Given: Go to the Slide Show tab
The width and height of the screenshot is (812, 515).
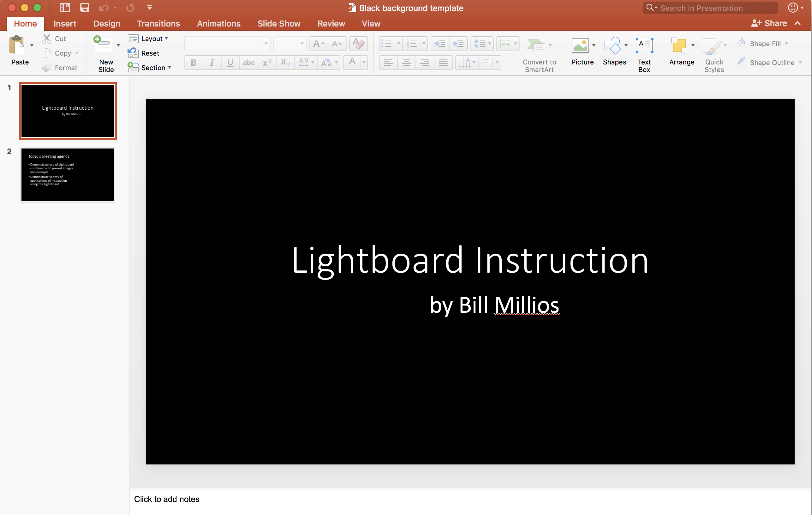Looking at the screenshot, I should (279, 24).
